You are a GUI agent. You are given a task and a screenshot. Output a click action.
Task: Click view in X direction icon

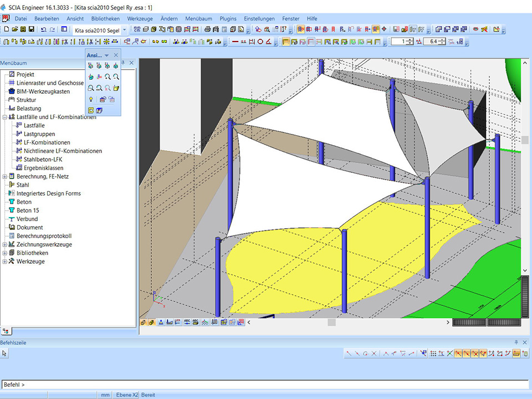tap(91, 65)
